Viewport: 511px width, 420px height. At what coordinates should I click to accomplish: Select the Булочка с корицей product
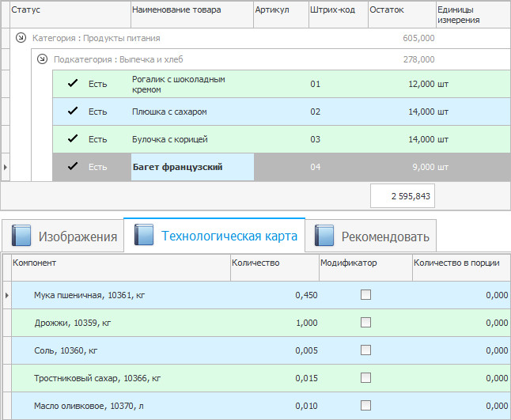pyautogui.click(x=282, y=139)
